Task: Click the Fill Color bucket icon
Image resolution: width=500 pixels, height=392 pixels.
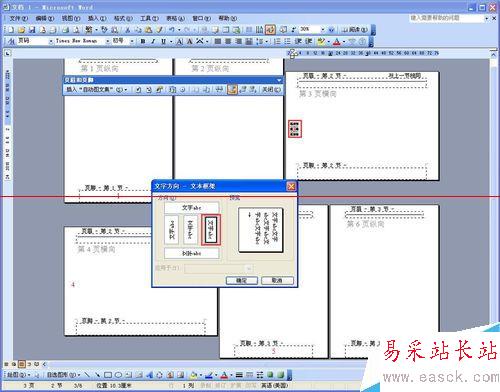Action: click(193, 375)
